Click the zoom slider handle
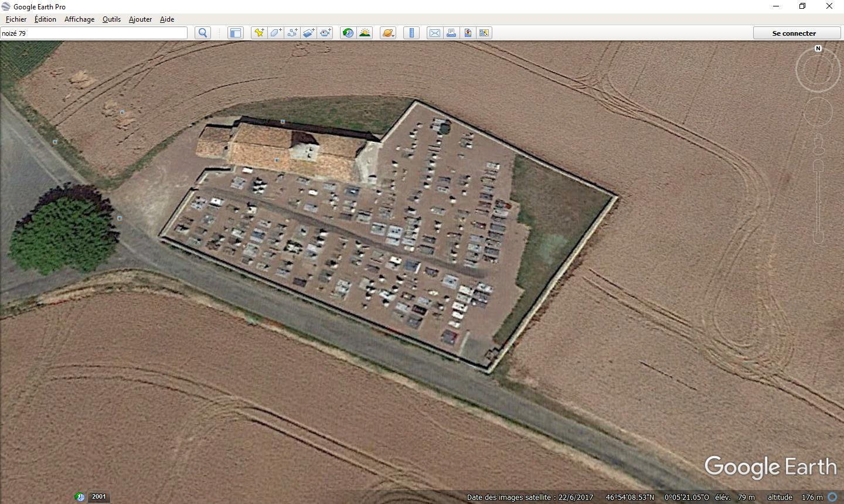 [x=818, y=202]
